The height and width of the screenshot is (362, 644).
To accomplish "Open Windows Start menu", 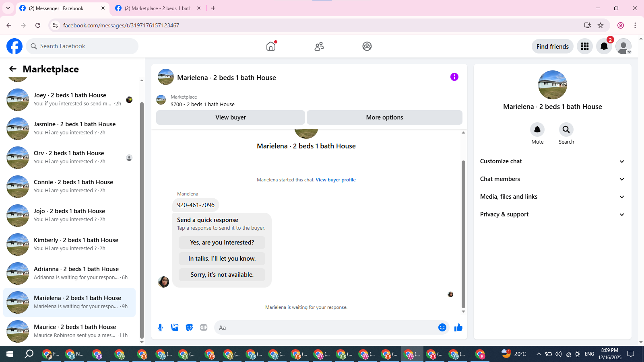I will [x=10, y=354].
